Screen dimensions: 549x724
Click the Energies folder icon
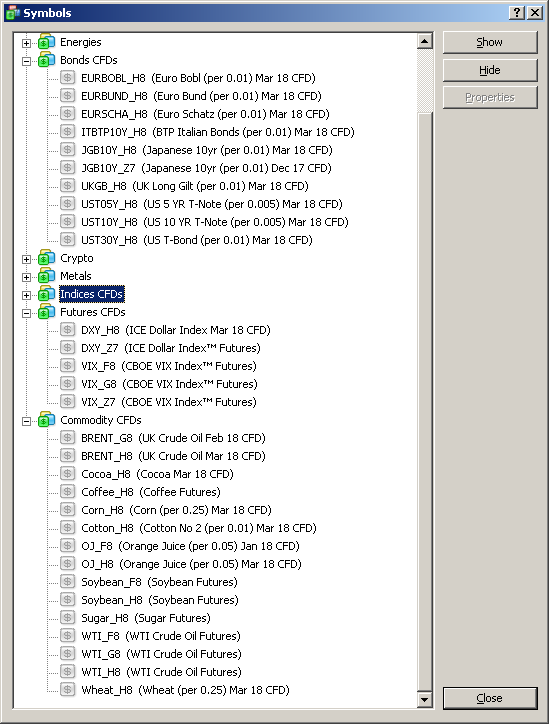47,42
